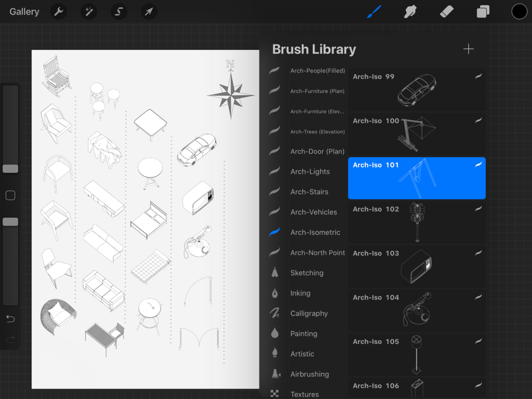Screen dimensions: 532x399
Task: Return to Gallery
Action: [x=24, y=12]
